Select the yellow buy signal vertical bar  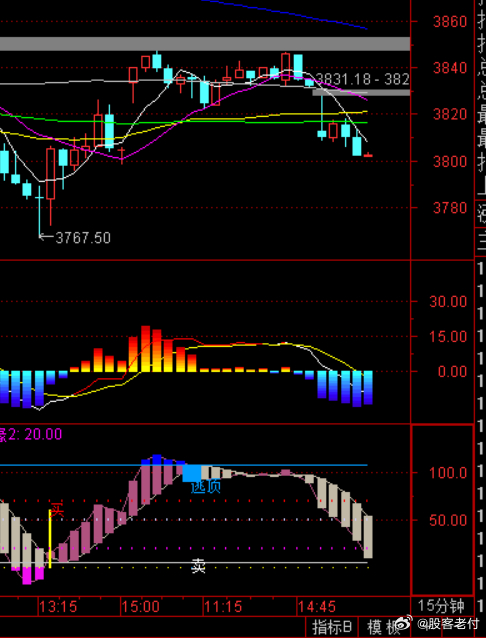tap(50, 538)
